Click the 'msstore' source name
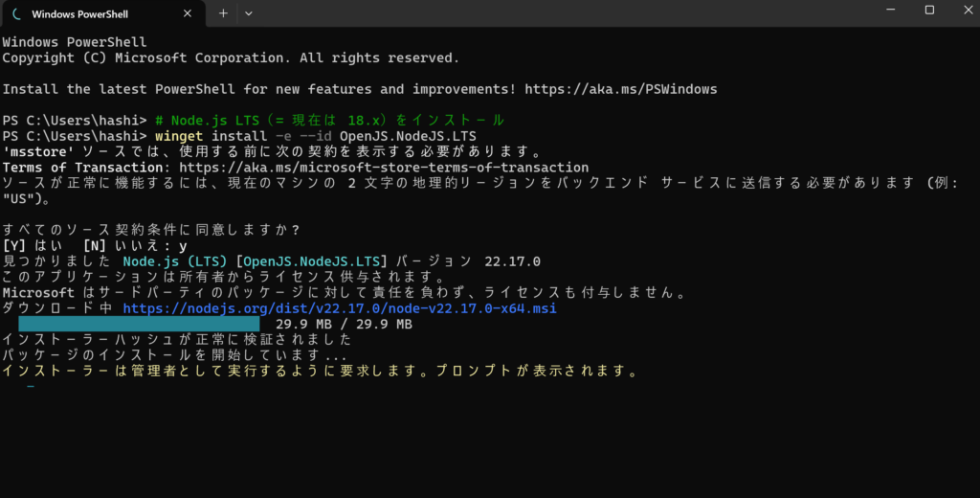This screenshot has width=980, height=498. [38, 151]
